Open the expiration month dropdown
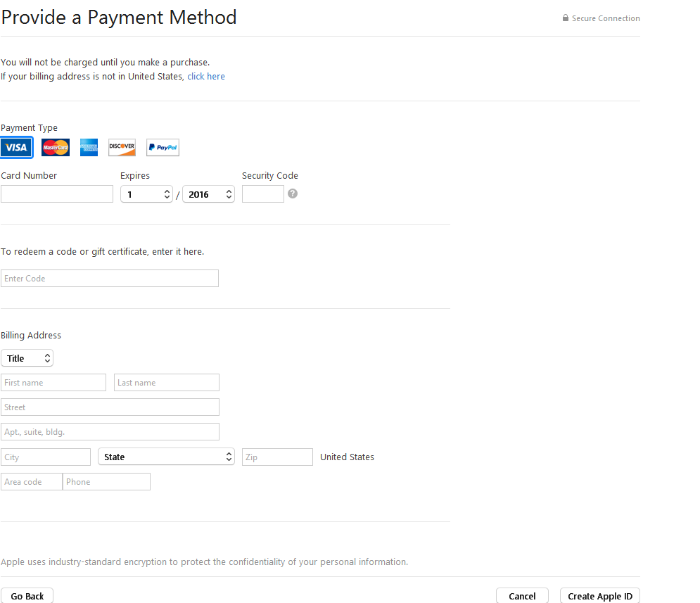This screenshot has width=700, height=603. [146, 194]
